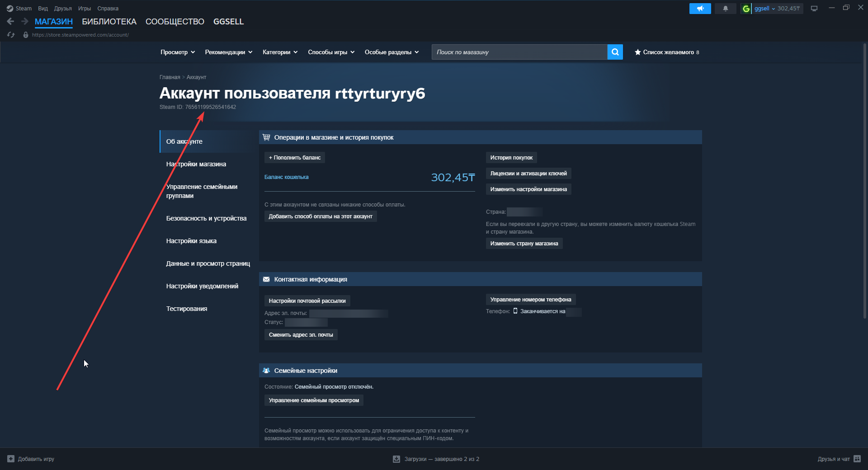Click the Список желаемого link
The image size is (868, 470).
pyautogui.click(x=668, y=52)
